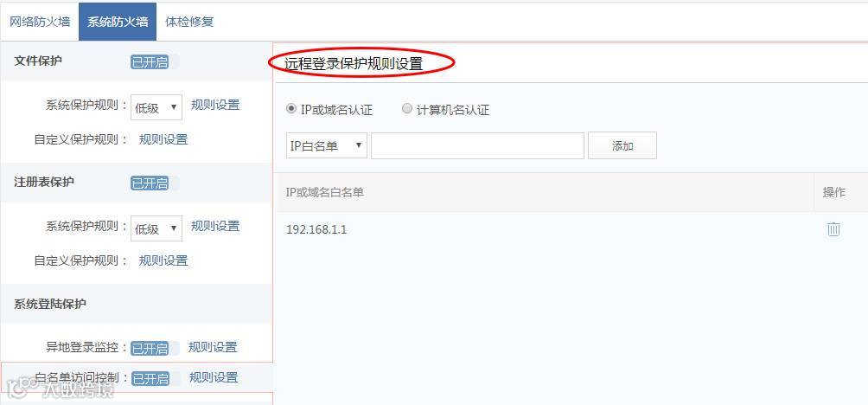Click the IP whitelist address input field
The width and height of the screenshot is (868, 405).
[478, 145]
